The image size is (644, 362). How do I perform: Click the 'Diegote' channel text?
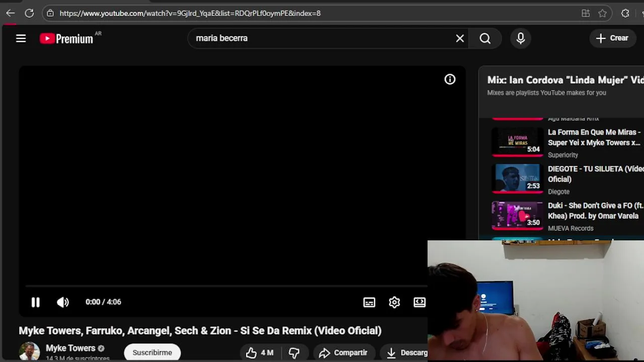coord(558,192)
